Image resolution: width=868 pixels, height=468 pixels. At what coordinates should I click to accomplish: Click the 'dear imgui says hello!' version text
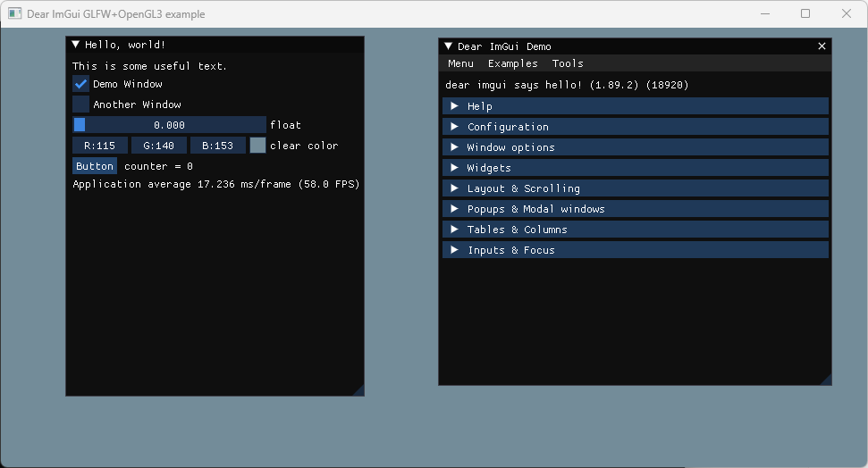coord(567,85)
